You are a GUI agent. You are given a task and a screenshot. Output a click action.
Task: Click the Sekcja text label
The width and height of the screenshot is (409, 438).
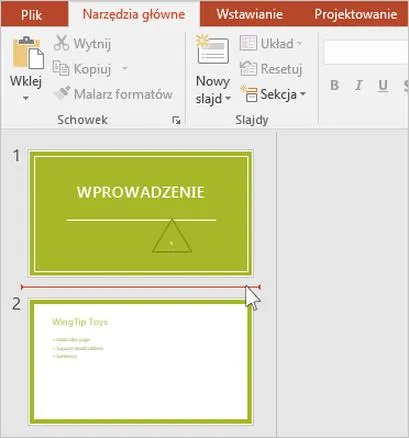click(x=279, y=94)
